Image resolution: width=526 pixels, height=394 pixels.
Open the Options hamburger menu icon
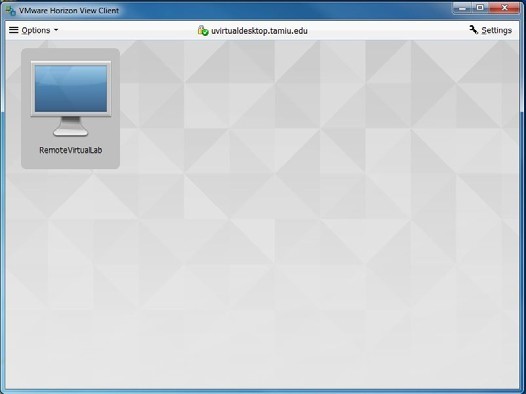point(13,30)
